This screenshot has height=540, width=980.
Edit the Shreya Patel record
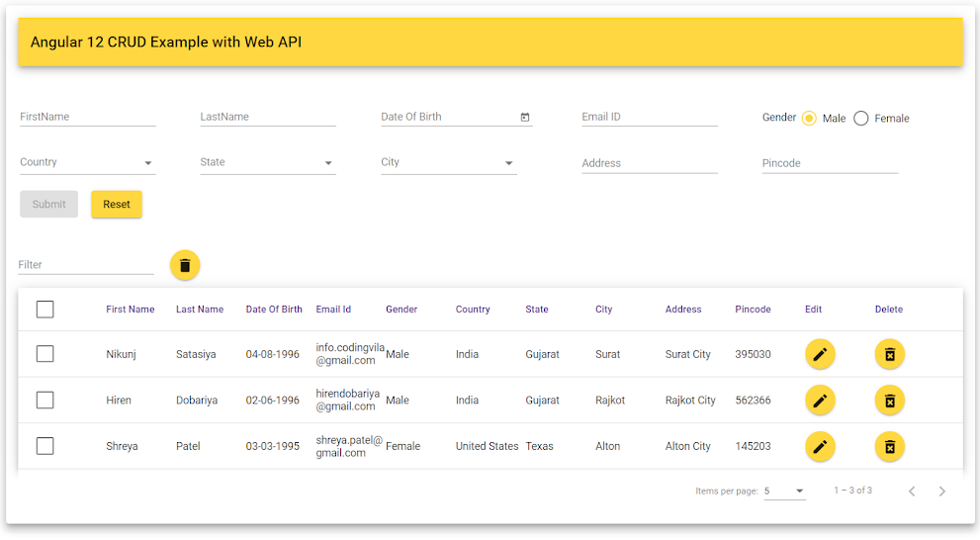click(820, 446)
